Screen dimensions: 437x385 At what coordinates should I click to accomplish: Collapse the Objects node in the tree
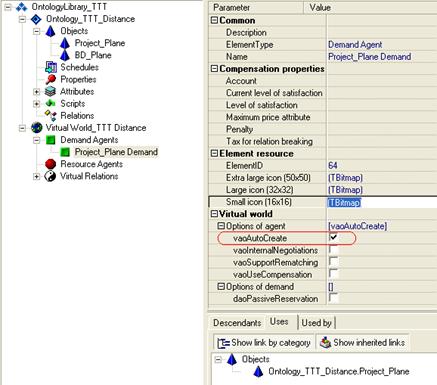[x=37, y=31]
